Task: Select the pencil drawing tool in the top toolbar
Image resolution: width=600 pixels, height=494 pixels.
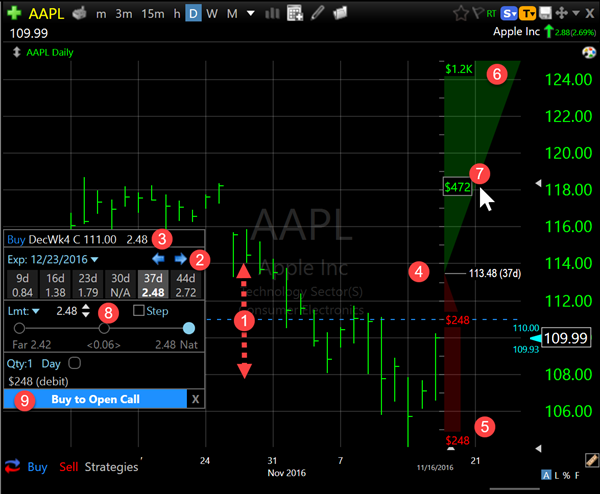Action: 318,13
